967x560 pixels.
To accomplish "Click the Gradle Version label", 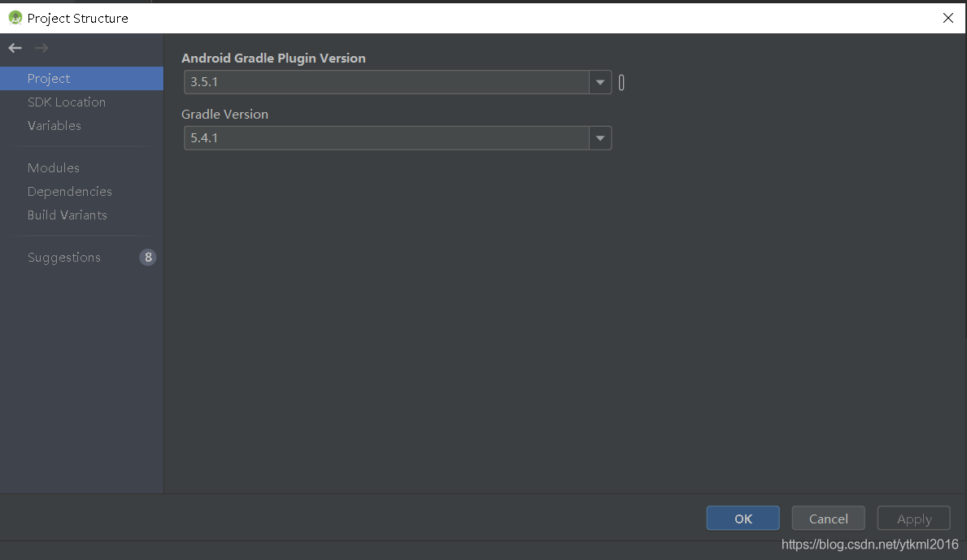I will click(x=224, y=114).
